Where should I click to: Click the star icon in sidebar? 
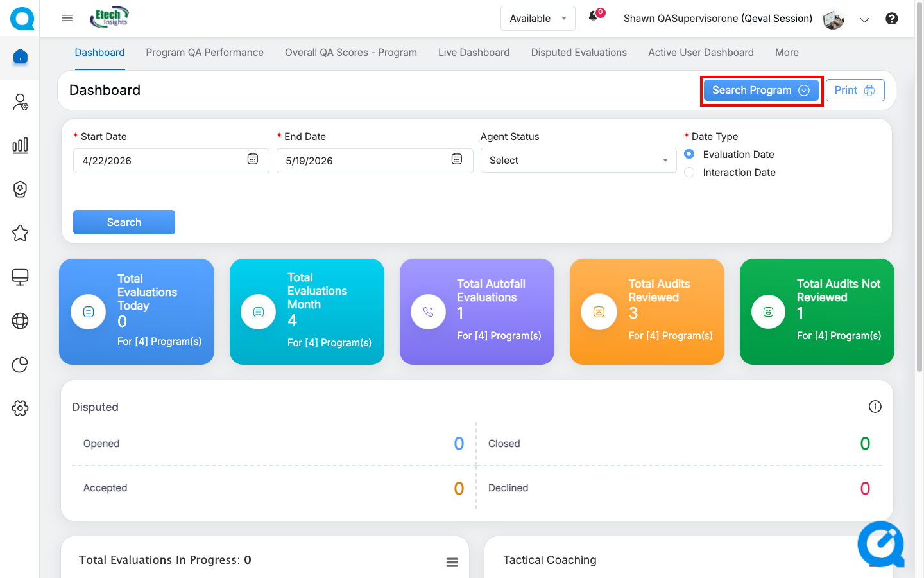coord(21,233)
